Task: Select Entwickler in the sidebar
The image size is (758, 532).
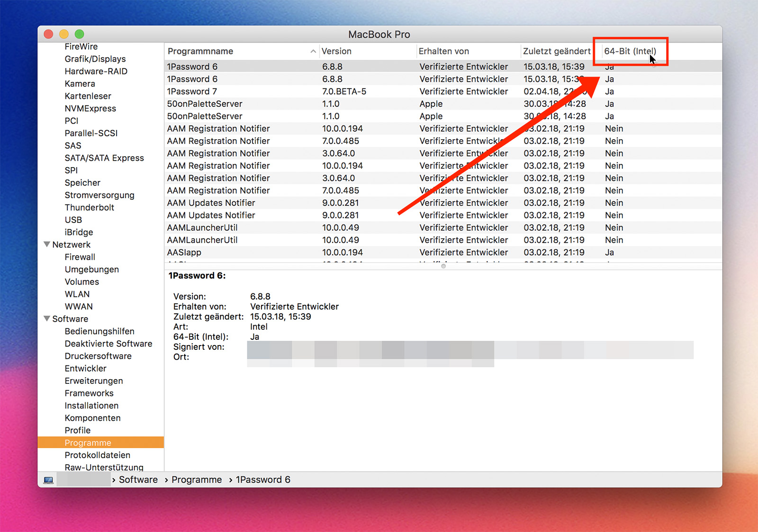Action: click(x=85, y=368)
